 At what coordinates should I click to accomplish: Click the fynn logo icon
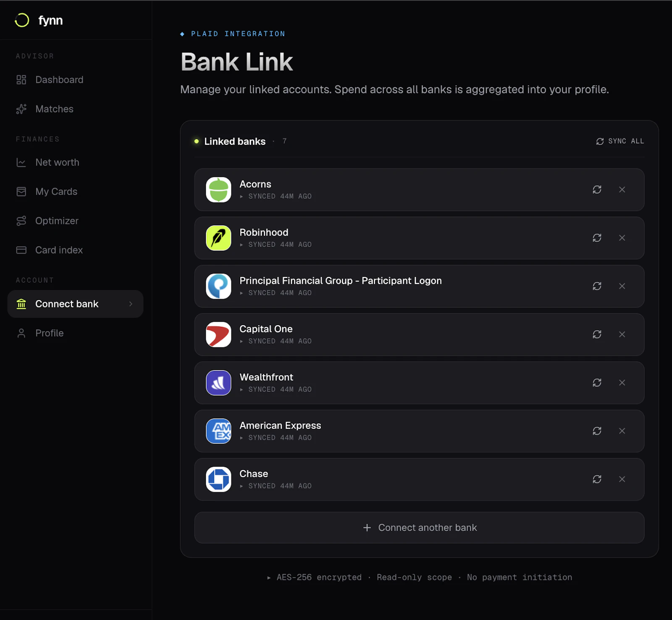[22, 20]
